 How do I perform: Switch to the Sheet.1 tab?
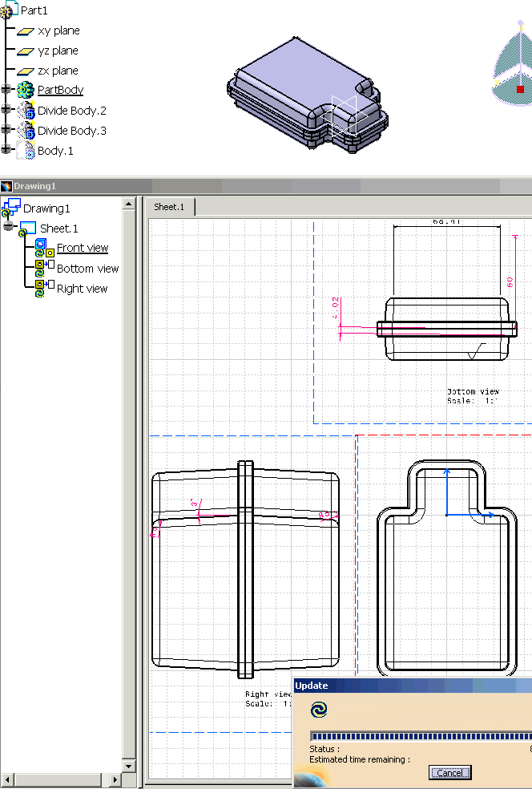[169, 207]
